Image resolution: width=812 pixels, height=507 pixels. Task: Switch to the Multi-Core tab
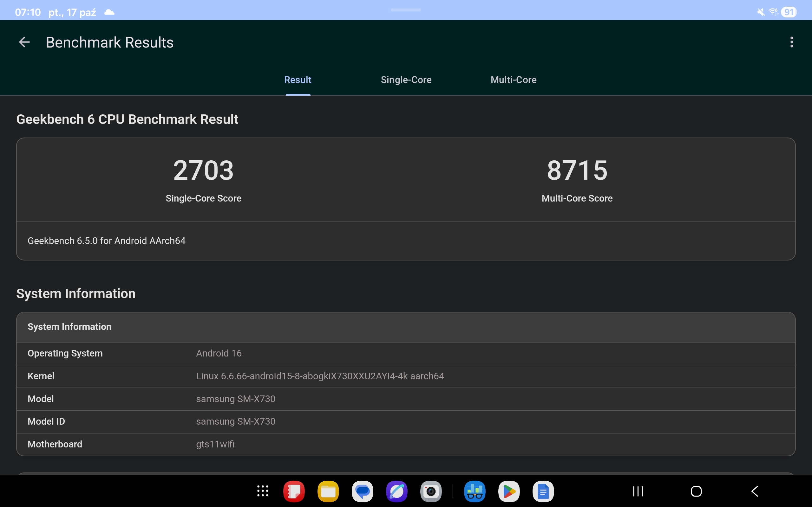point(514,80)
